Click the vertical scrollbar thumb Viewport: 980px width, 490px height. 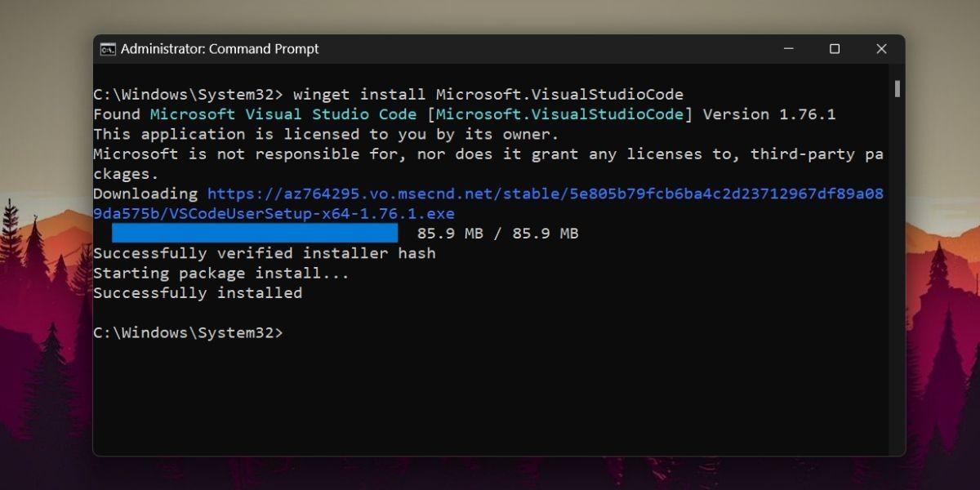tap(897, 88)
